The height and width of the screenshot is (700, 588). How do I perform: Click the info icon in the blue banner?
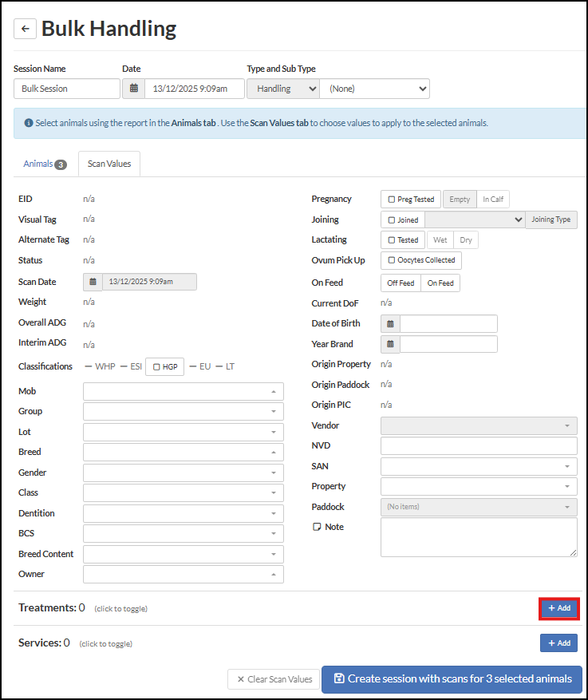coord(29,124)
